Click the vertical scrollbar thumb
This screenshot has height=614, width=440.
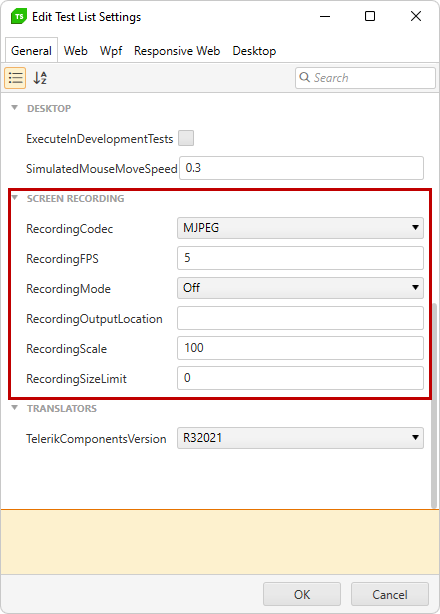click(x=434, y=405)
